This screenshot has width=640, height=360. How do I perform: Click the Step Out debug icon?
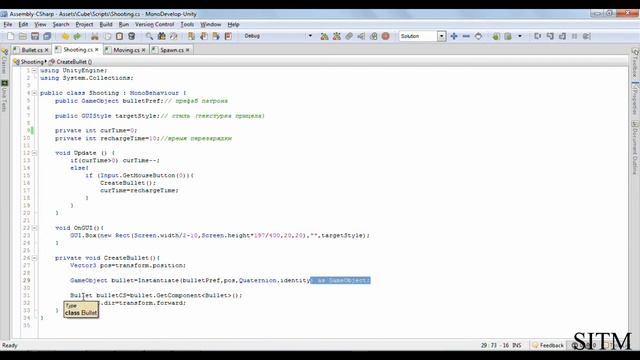[562, 36]
